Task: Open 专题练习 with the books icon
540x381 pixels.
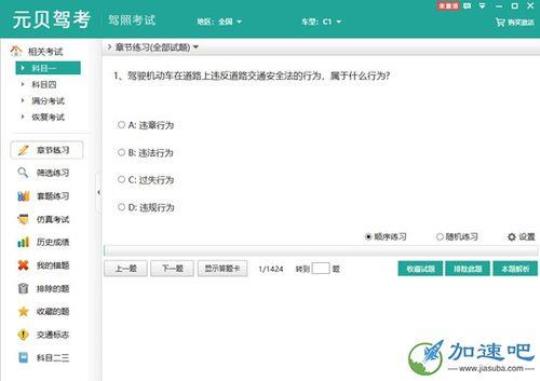Action: click(44, 196)
